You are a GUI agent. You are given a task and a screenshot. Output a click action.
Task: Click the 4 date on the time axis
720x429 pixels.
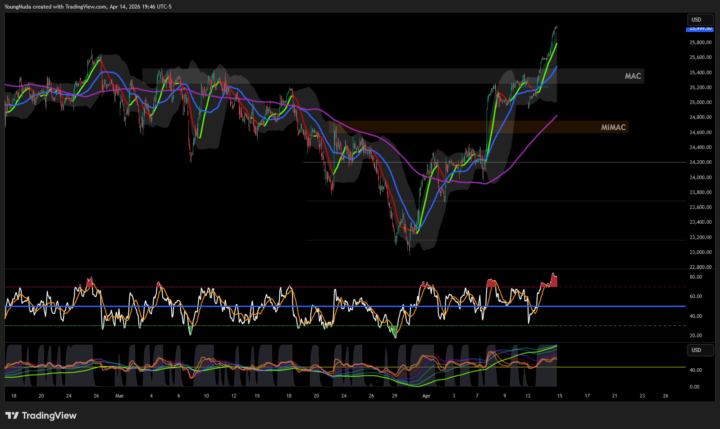[151, 395]
